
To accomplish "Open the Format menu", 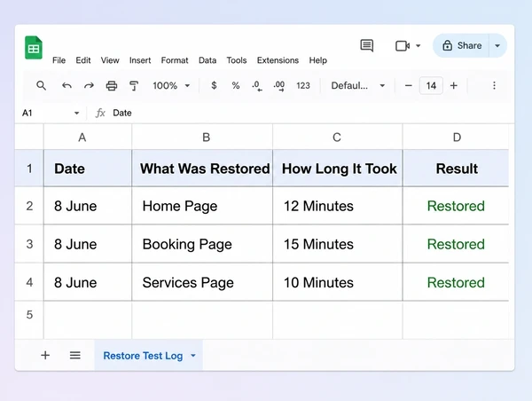I will click(x=175, y=60).
